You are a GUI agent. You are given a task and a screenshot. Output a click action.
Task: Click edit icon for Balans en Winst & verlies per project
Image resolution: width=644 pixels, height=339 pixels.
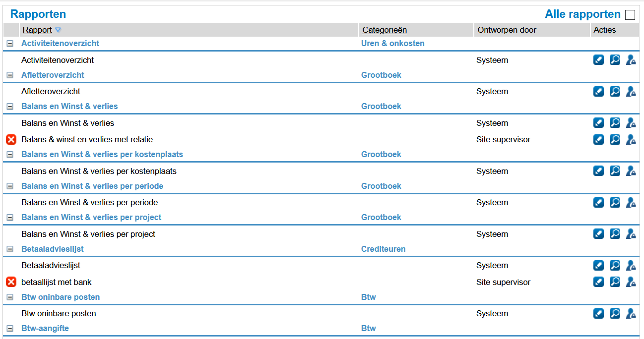[x=598, y=234]
